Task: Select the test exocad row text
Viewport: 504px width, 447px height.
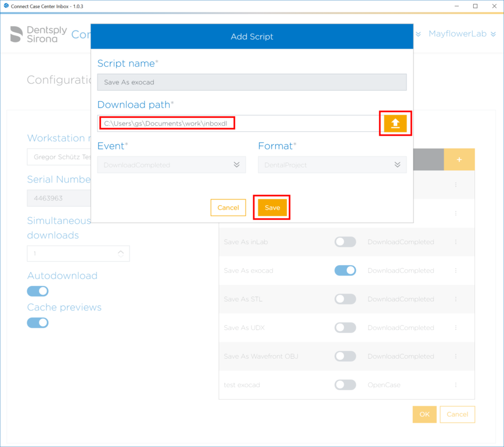Action: pos(242,385)
